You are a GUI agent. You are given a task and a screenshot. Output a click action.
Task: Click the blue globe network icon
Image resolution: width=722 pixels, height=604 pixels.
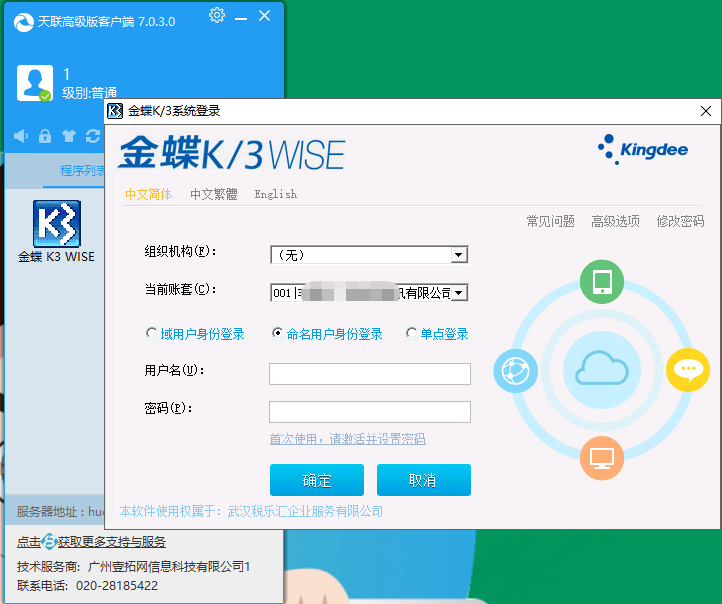pyautogui.click(x=516, y=371)
